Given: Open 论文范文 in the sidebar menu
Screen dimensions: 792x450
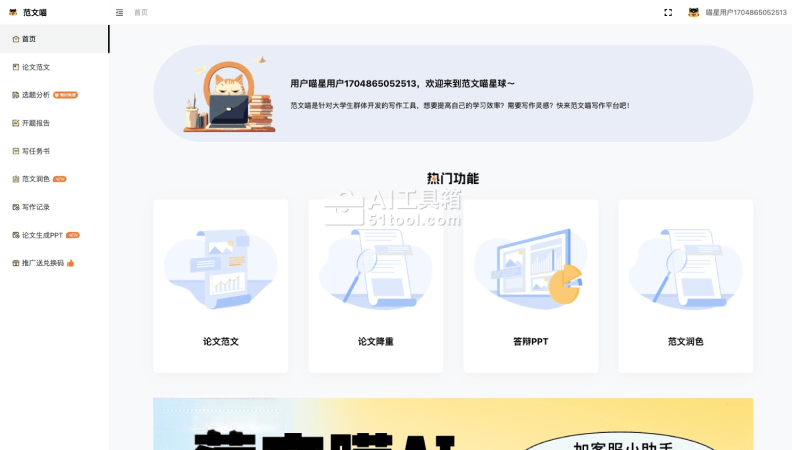Looking at the screenshot, I should click(x=36, y=67).
